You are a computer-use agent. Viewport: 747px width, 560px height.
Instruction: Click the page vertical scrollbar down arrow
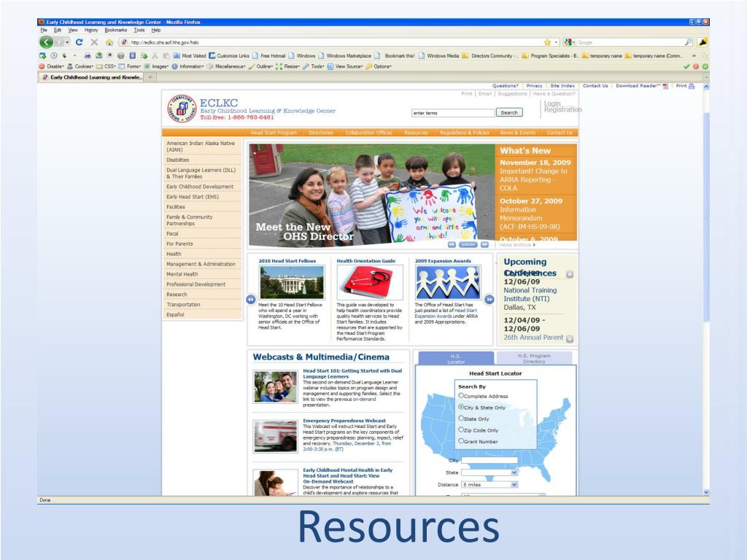coord(706,492)
